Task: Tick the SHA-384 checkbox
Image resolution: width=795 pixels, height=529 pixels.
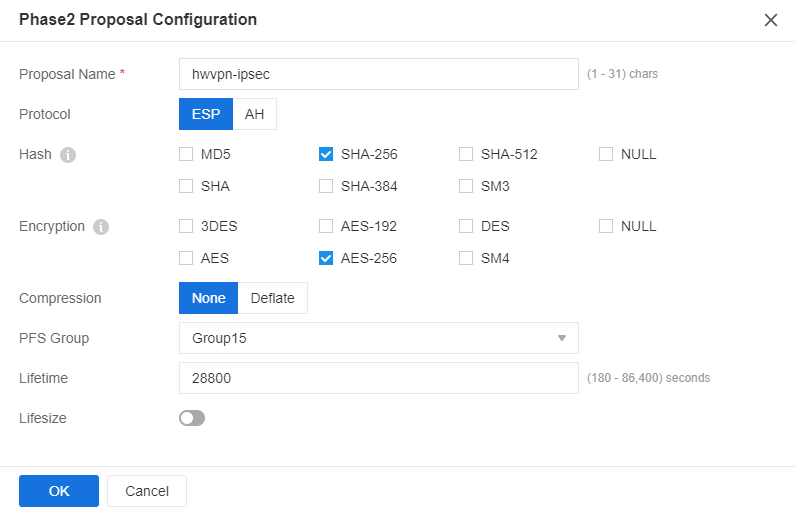Action: (x=326, y=186)
